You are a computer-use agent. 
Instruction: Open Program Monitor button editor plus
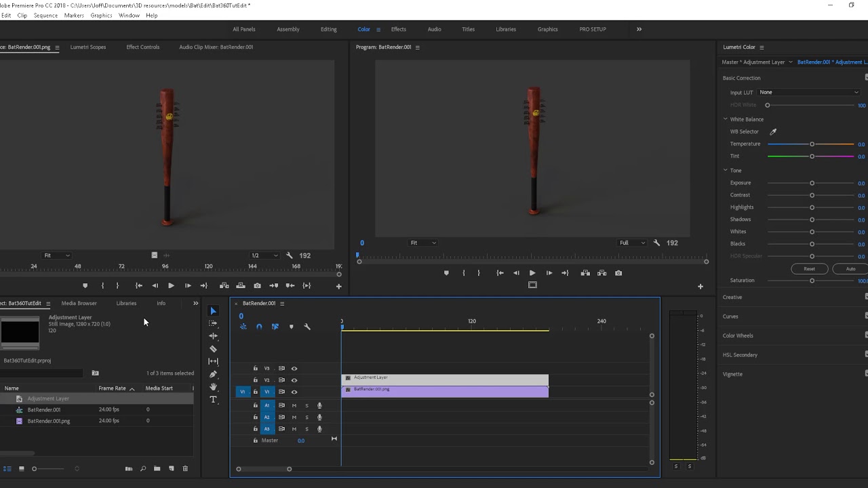[x=701, y=286]
